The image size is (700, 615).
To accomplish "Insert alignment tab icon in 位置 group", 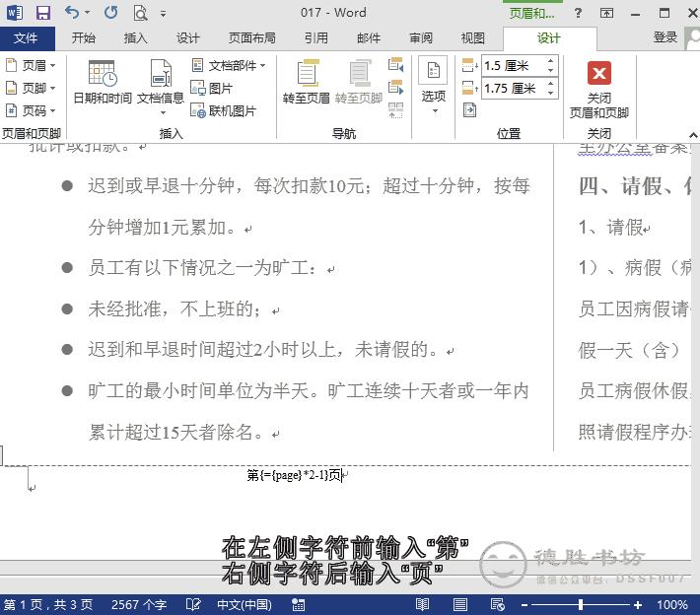I will 469,109.
